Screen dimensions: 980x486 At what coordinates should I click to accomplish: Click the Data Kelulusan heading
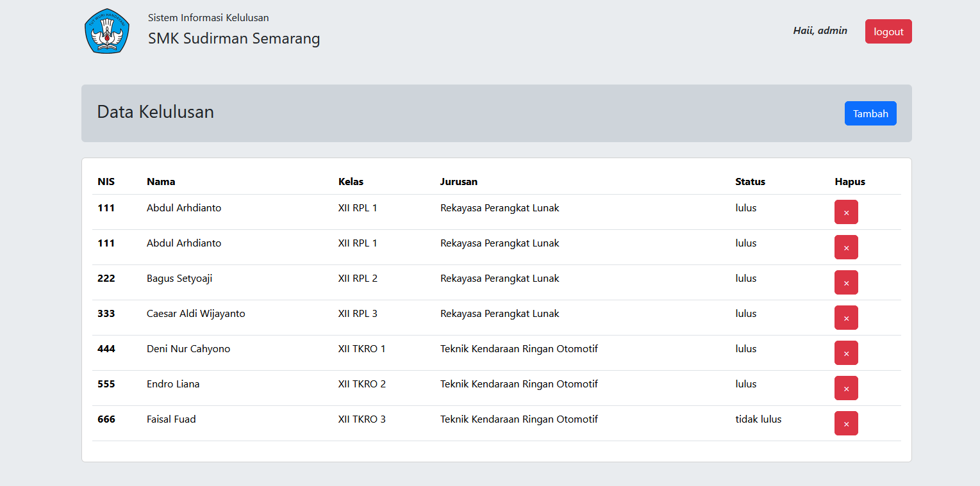tap(156, 112)
